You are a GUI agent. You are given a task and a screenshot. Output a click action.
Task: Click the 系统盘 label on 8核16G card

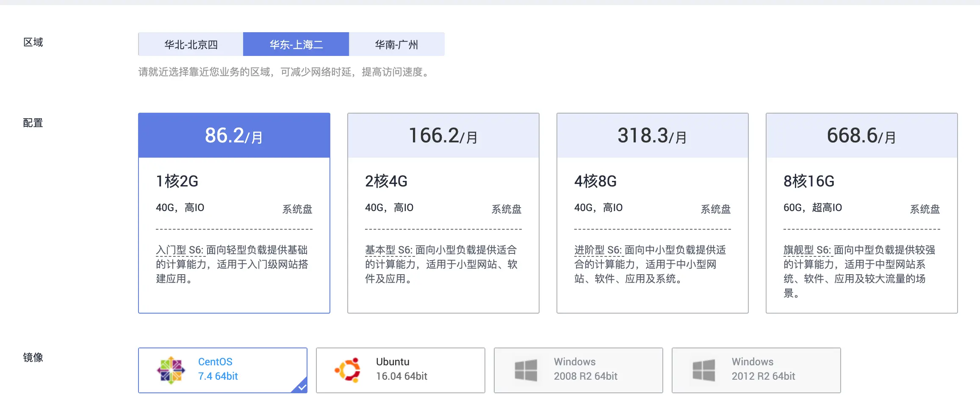(925, 208)
